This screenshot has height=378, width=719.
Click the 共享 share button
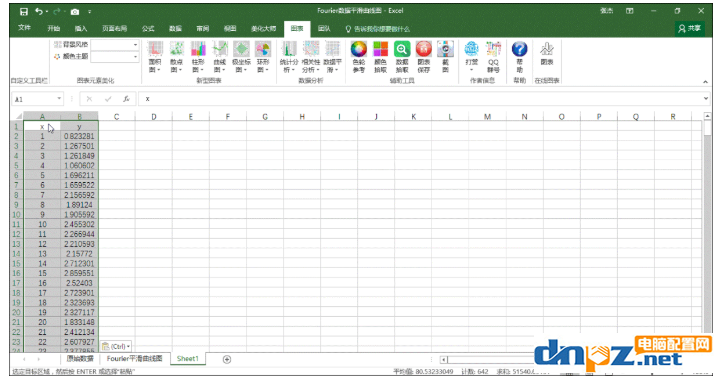click(690, 28)
